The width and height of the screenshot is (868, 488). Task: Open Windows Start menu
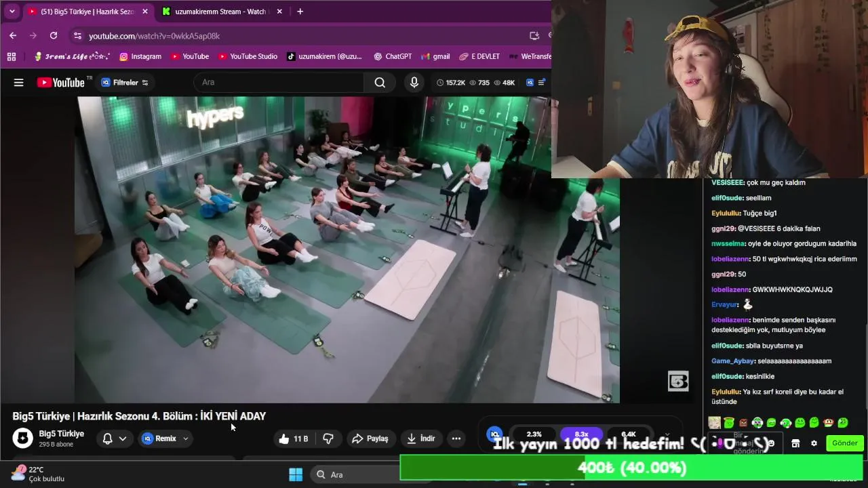click(296, 474)
